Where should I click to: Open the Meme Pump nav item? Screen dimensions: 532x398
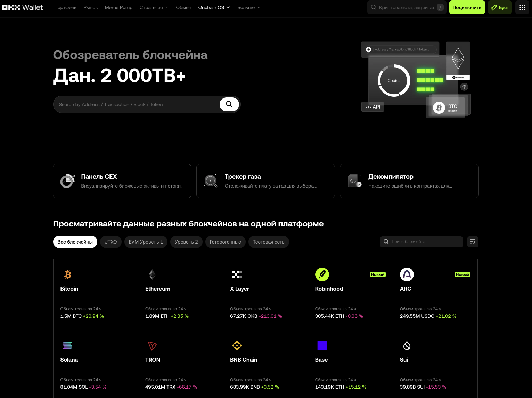[118, 7]
